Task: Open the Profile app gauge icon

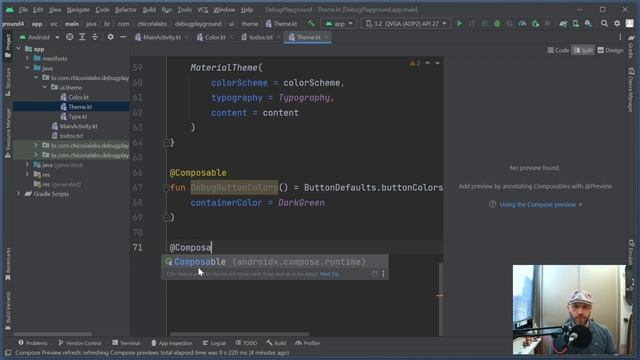Action: pyautogui.click(x=522, y=24)
